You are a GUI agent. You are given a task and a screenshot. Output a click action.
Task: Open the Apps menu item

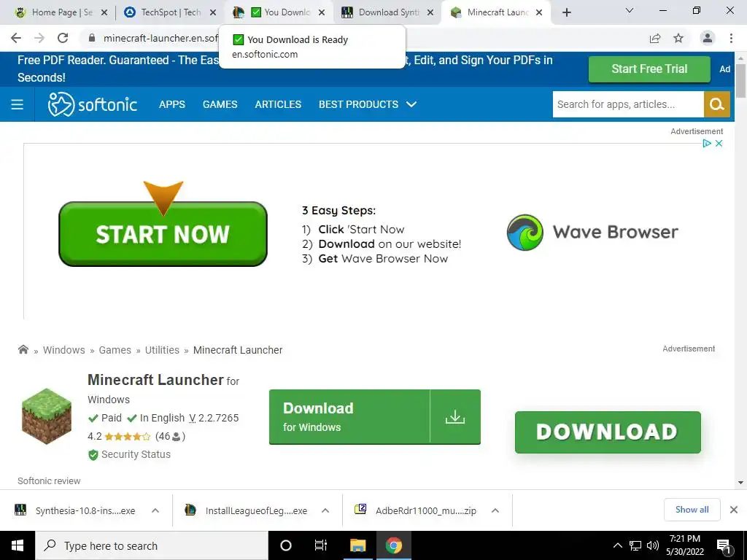[x=172, y=104]
